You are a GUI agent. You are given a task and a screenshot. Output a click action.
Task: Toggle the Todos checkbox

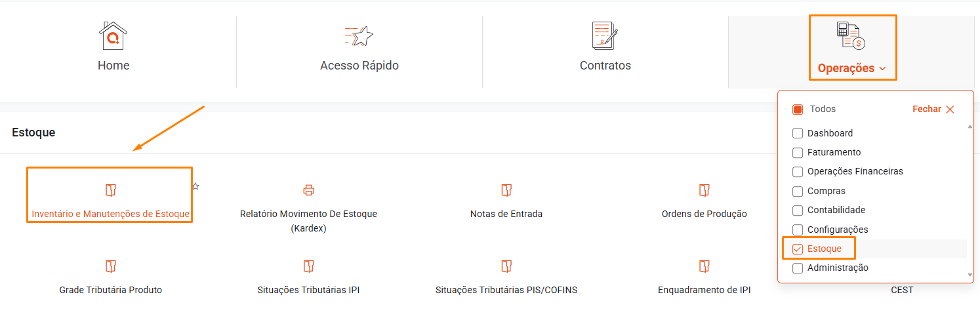click(798, 110)
